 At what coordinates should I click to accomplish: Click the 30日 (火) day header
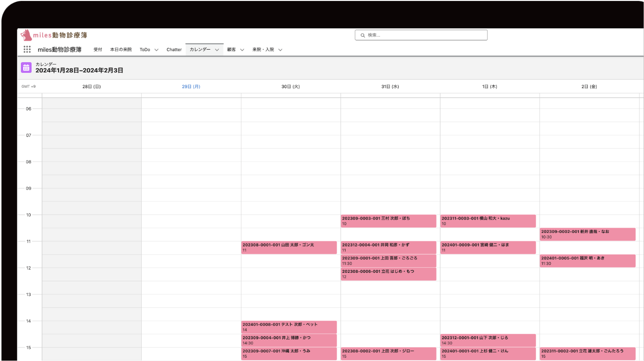[291, 86]
